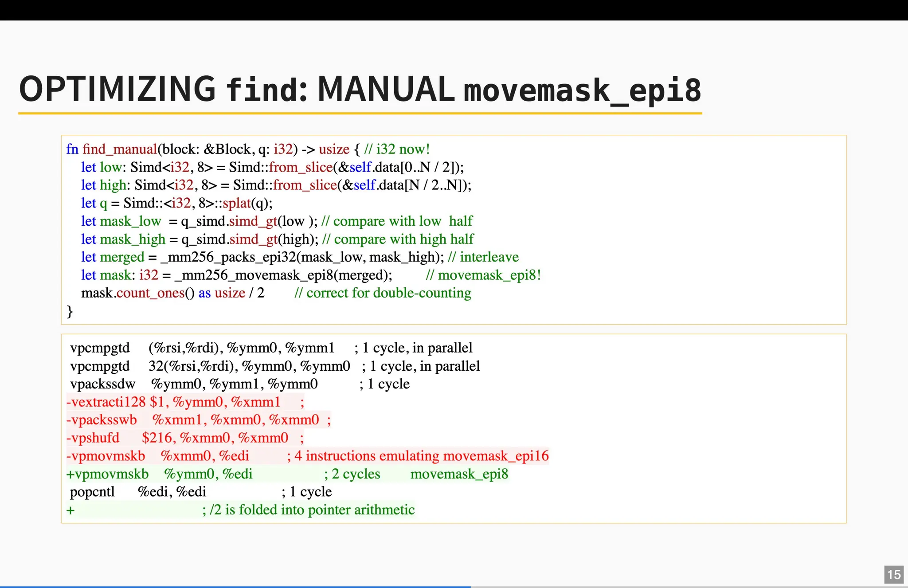Click the unfilled gray part of progress bar
This screenshot has height=588, width=908.
(687, 586)
